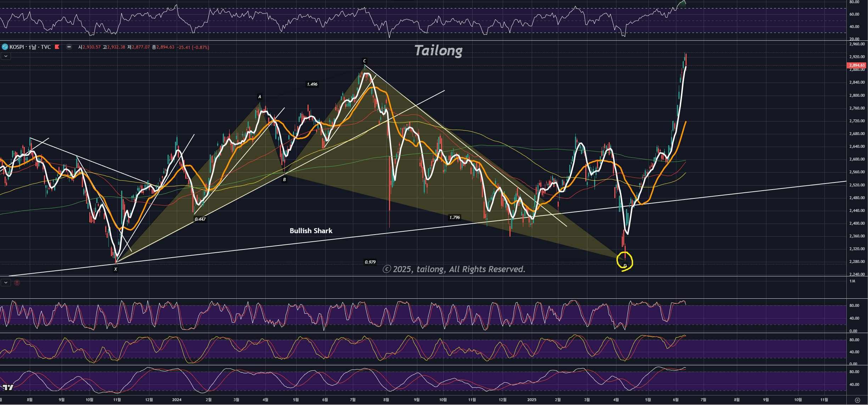Click the 2025 label on time axis
The width and height of the screenshot is (868, 405).
(531, 400)
